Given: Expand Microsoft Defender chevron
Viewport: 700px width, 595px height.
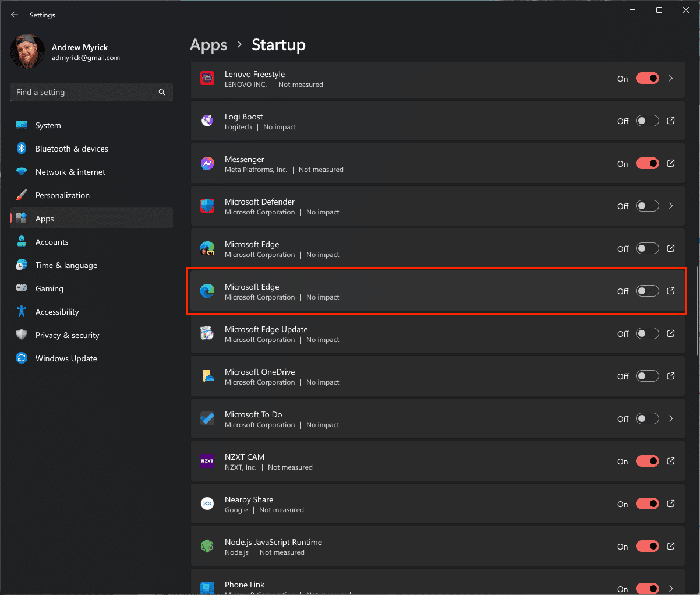Looking at the screenshot, I should tap(671, 206).
